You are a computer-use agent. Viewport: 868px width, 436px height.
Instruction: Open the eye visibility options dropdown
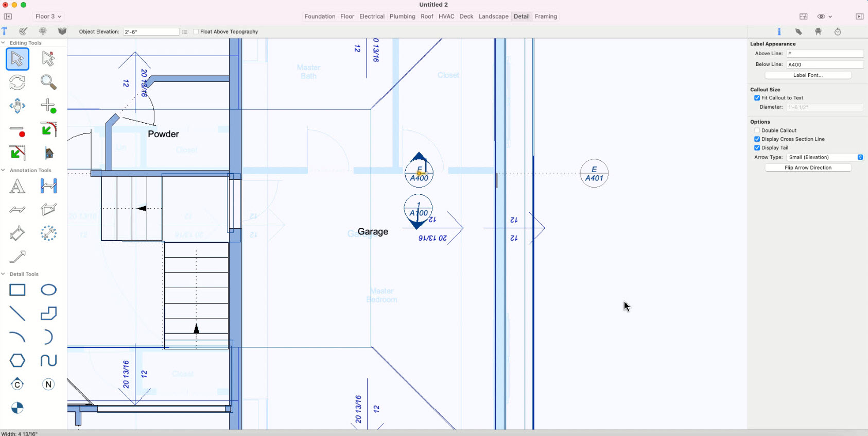pos(825,16)
